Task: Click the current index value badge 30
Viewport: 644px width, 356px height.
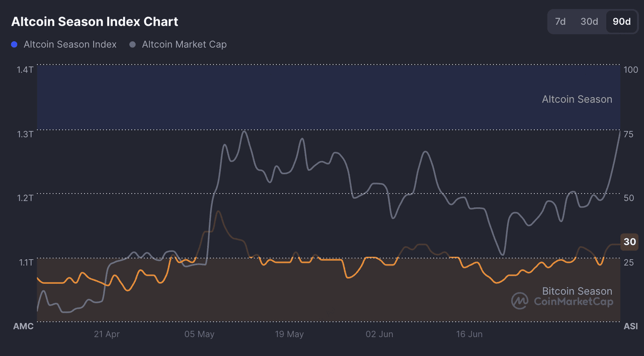Action: click(x=629, y=242)
